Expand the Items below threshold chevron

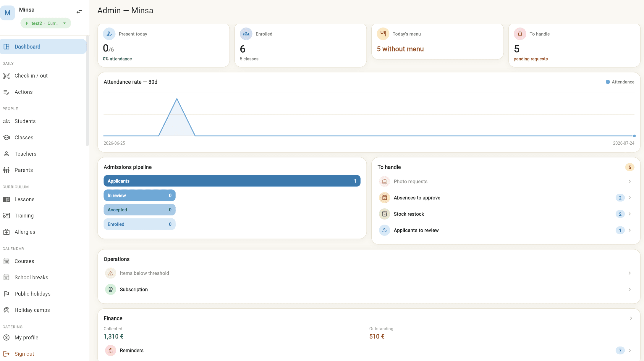[630, 273]
